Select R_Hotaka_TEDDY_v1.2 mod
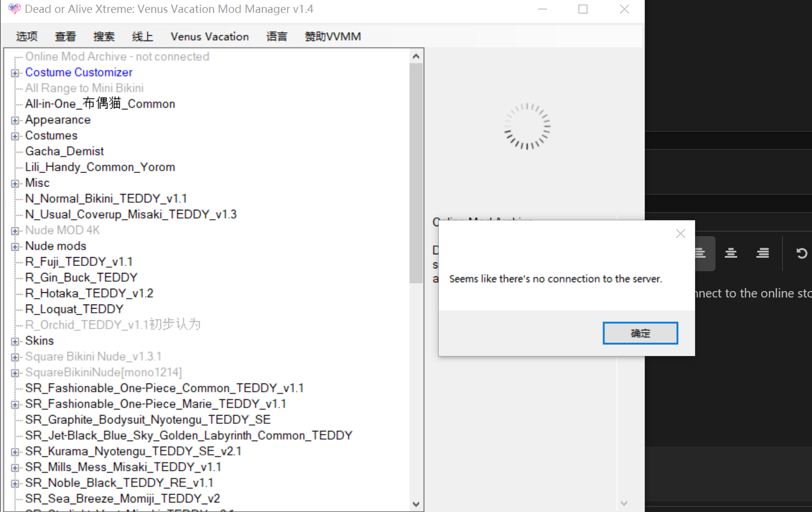The image size is (812, 512). 90,293
